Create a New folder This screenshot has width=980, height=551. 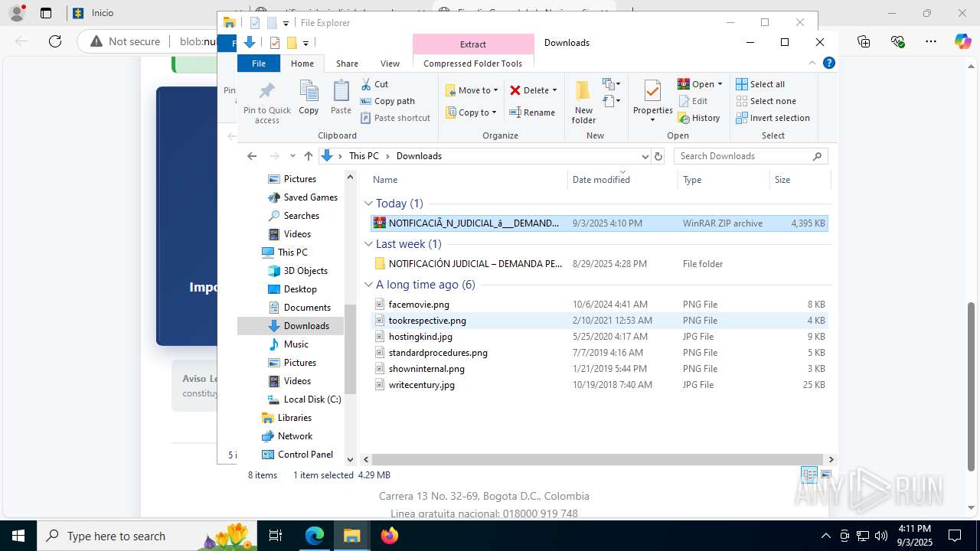[x=583, y=101]
